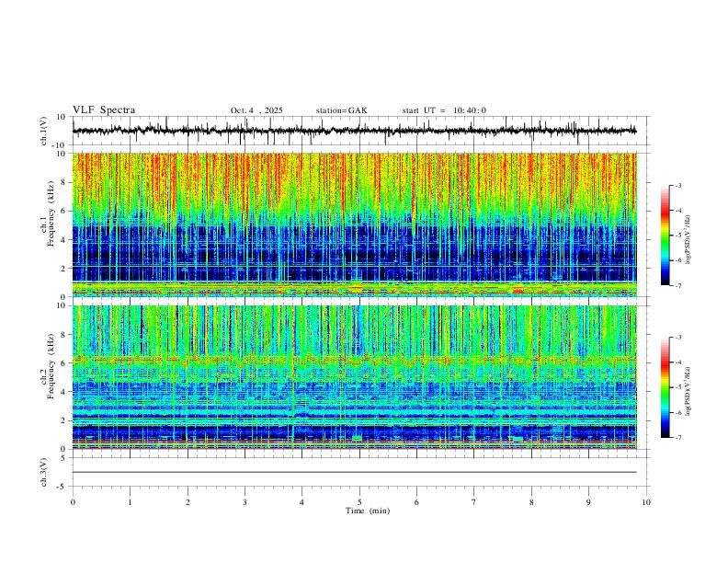Select the ch.1 "Frequency (kHz)" axis label
The height and width of the screenshot is (563, 728).
pos(51,213)
